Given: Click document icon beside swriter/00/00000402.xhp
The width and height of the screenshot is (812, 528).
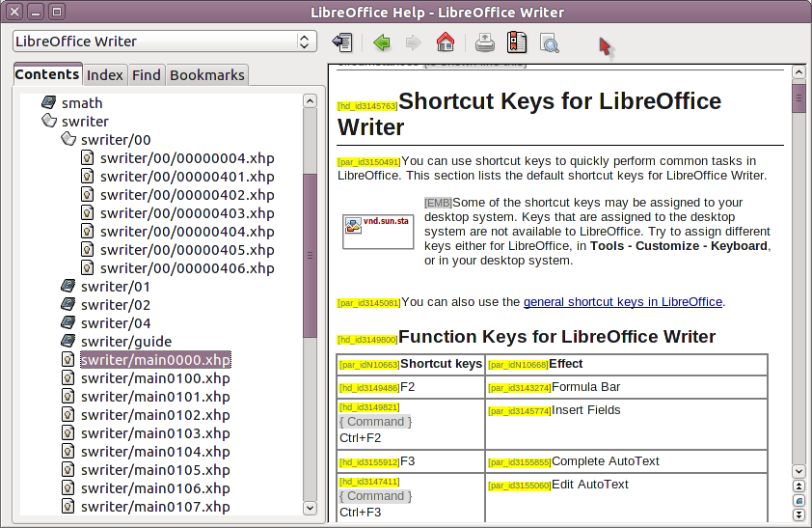Looking at the screenshot, I should tap(88, 194).
